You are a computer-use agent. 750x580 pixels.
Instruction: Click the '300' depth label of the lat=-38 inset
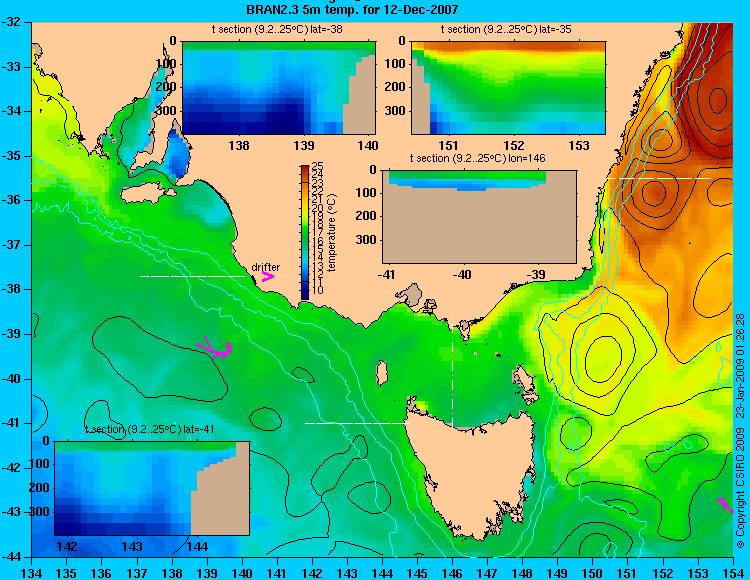(x=166, y=110)
